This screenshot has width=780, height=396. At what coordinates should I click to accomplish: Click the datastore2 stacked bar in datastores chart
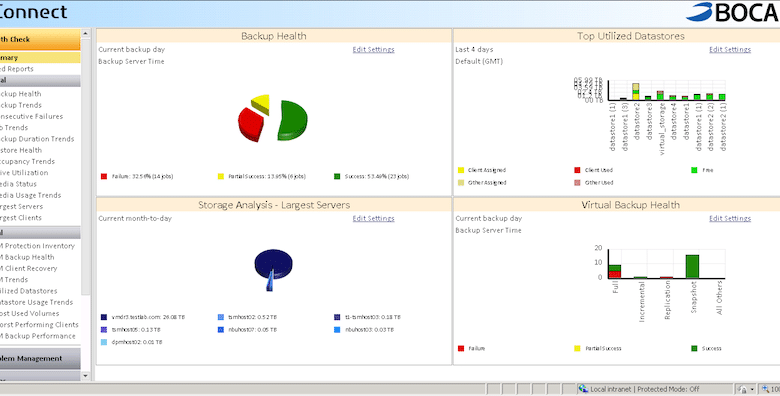(636, 92)
